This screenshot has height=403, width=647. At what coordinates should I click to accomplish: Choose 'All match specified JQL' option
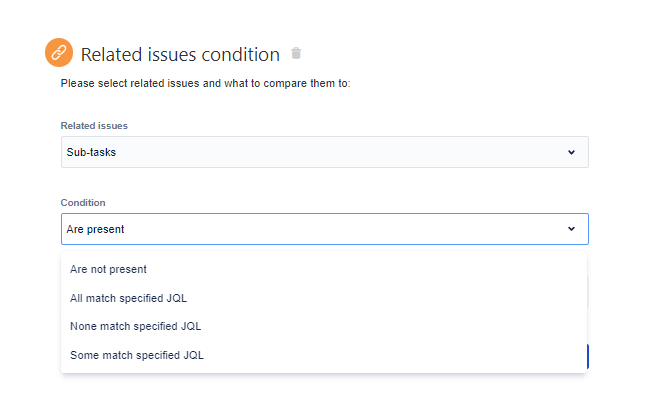(x=129, y=297)
